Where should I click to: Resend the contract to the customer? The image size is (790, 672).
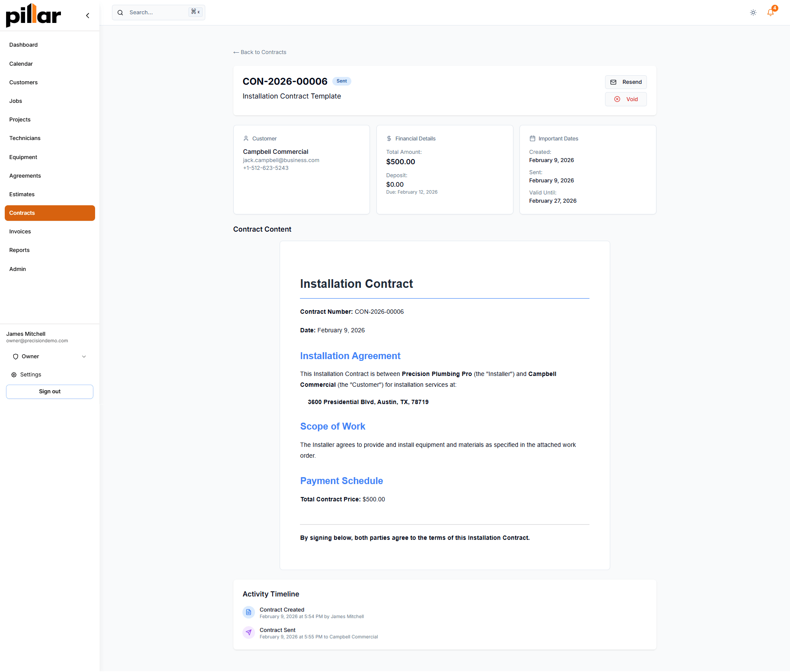(626, 82)
